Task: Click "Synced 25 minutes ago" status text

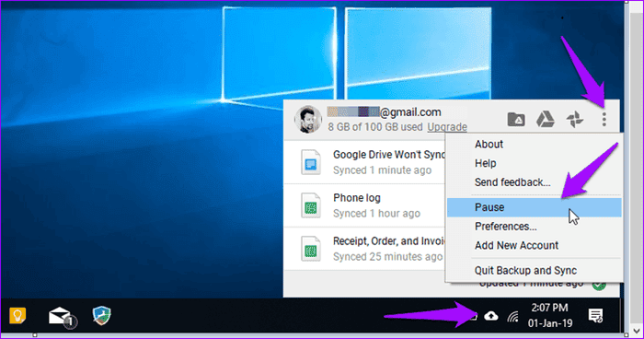Action: [x=387, y=257]
